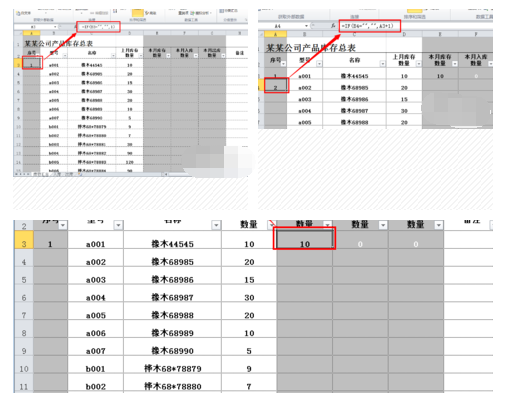Select column E header in top-right sheet

point(440,34)
